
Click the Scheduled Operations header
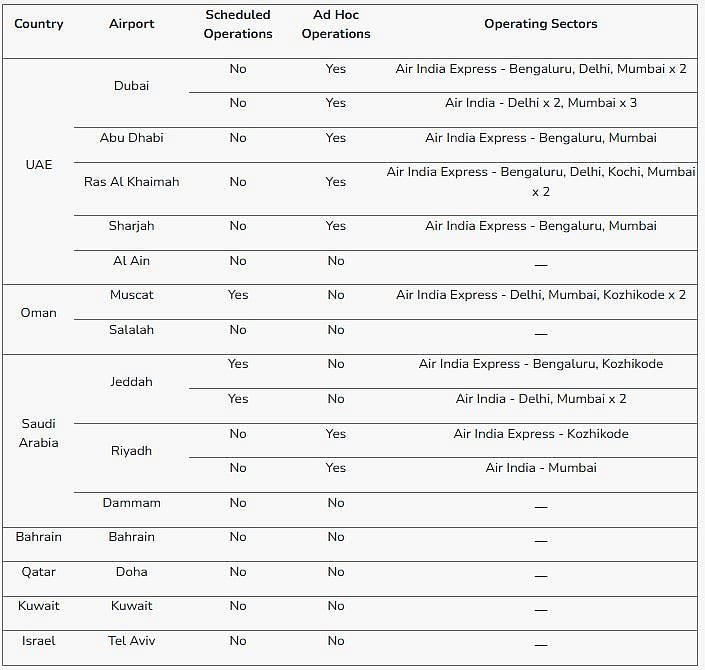(237, 24)
